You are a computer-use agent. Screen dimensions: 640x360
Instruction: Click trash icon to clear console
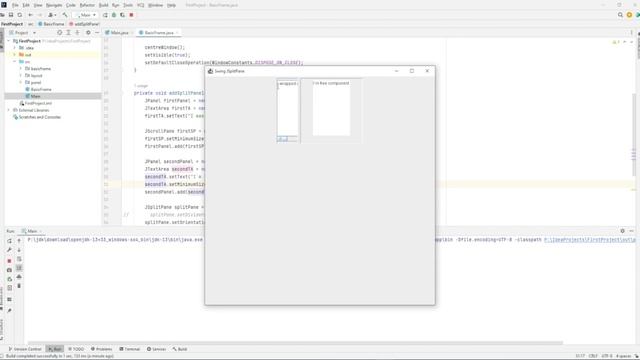[19, 286]
